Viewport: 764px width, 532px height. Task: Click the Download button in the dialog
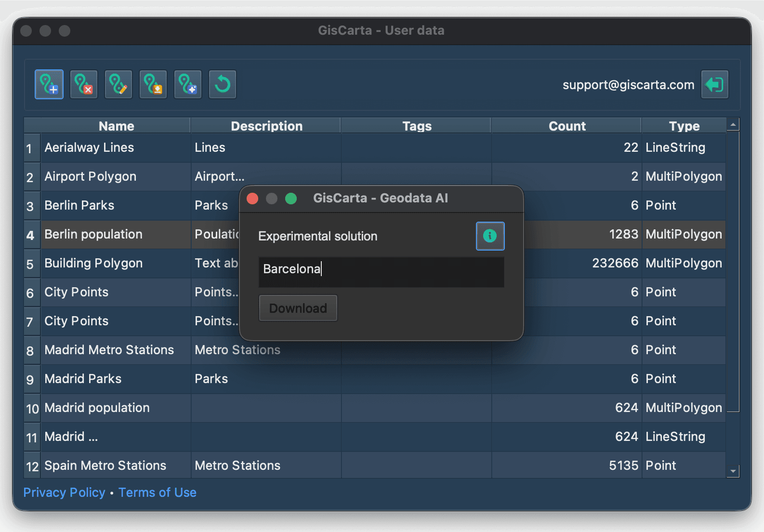[x=298, y=308]
